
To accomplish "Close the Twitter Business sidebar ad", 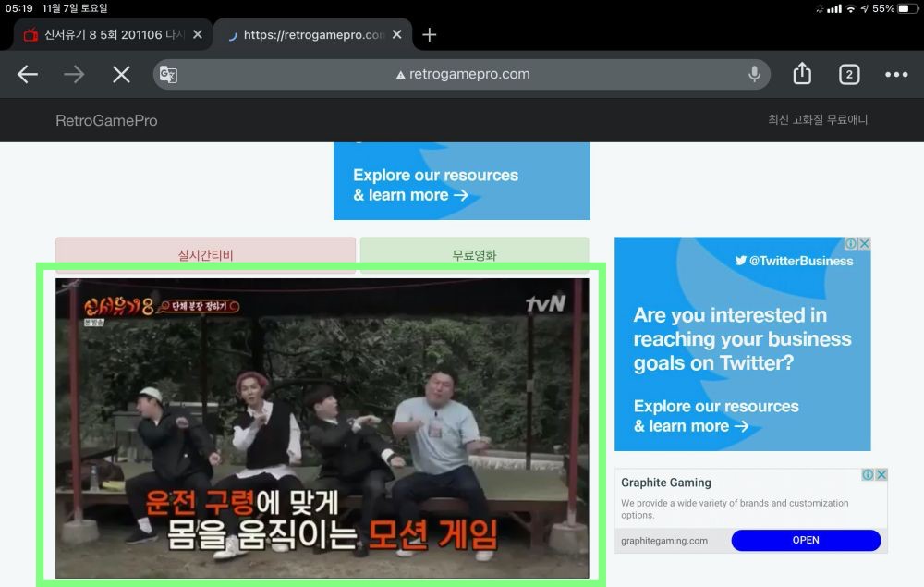I will click(864, 244).
